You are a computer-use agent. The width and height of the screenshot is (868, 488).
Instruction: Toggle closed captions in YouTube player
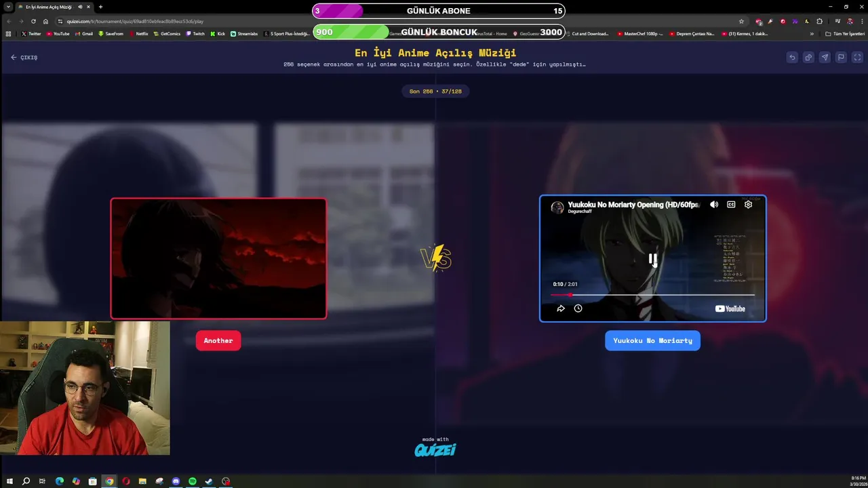pos(731,204)
